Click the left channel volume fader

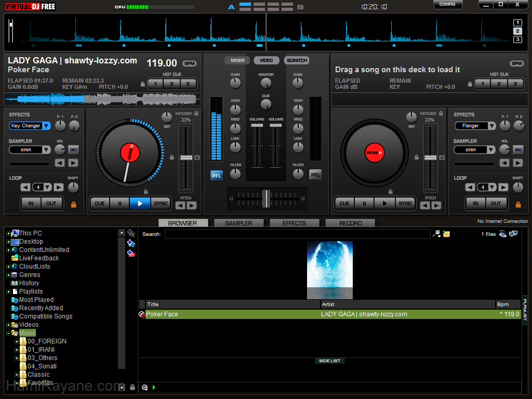point(257,125)
